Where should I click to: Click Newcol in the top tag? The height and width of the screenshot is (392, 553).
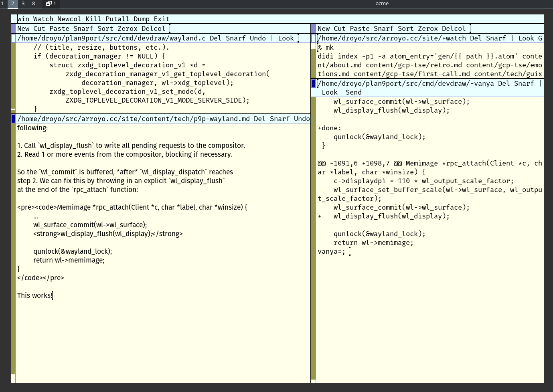tap(69, 19)
